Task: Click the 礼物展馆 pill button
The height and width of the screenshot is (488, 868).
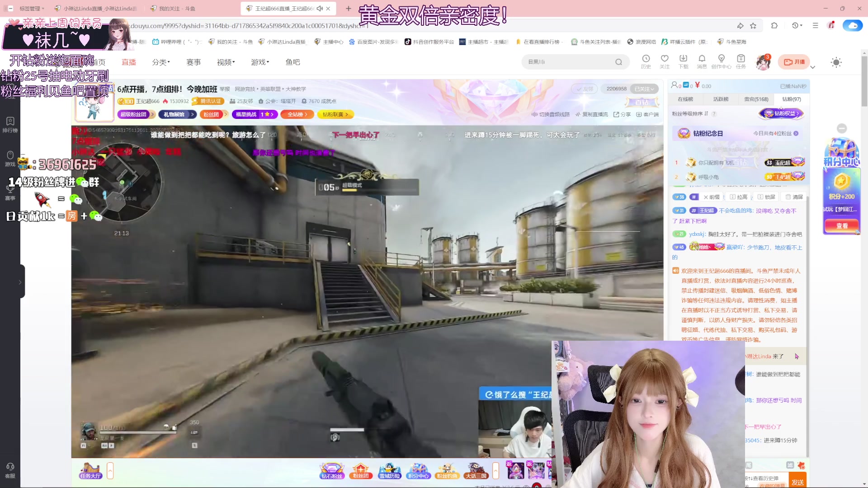Action: pos(179,114)
